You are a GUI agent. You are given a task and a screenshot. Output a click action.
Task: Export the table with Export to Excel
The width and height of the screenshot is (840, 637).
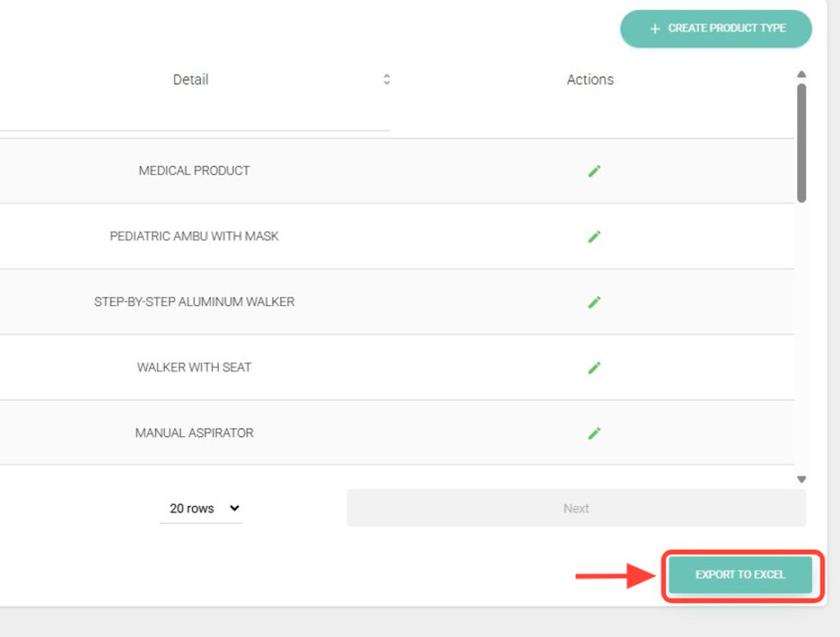pos(740,575)
